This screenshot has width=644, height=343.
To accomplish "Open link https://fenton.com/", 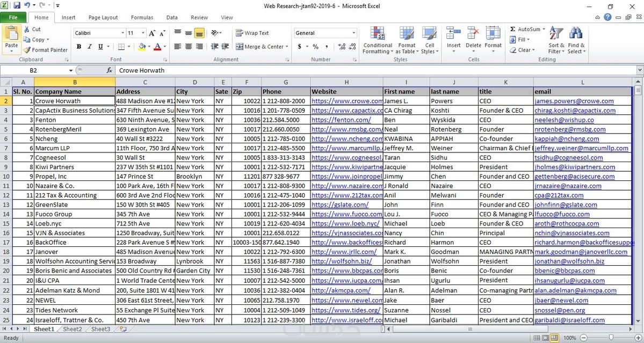I will pos(341,120).
